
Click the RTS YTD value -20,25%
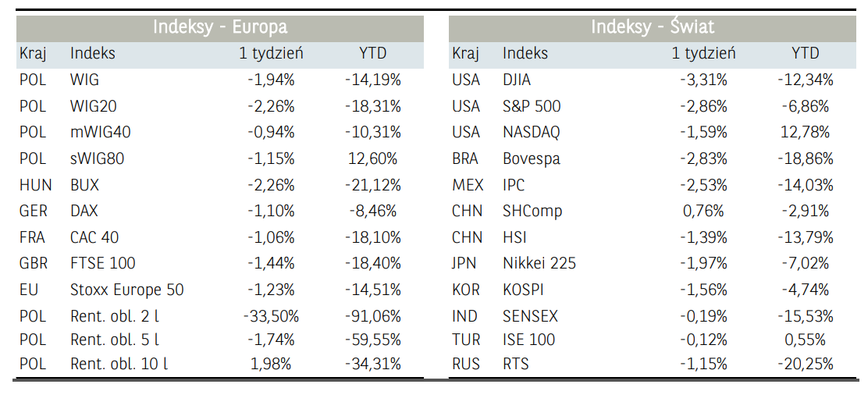(x=805, y=364)
